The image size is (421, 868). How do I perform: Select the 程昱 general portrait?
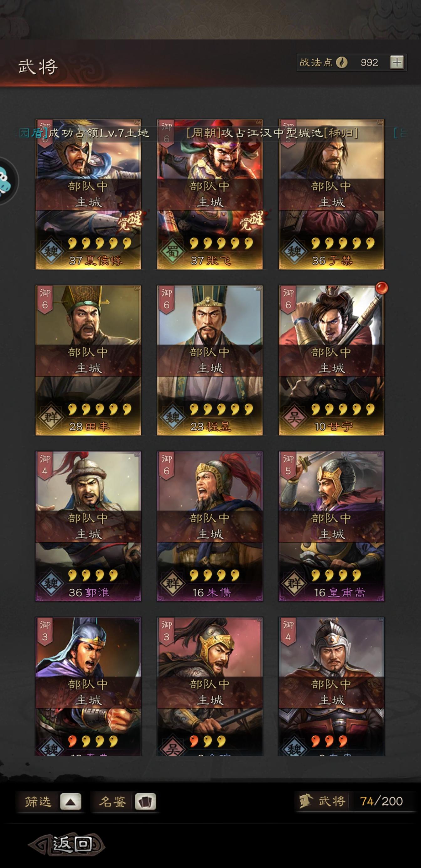pos(210,360)
